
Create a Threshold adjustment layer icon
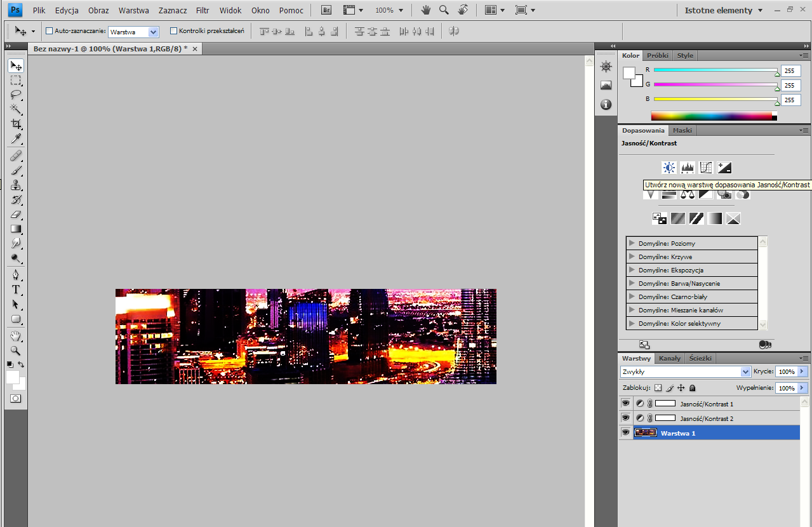[x=696, y=218]
